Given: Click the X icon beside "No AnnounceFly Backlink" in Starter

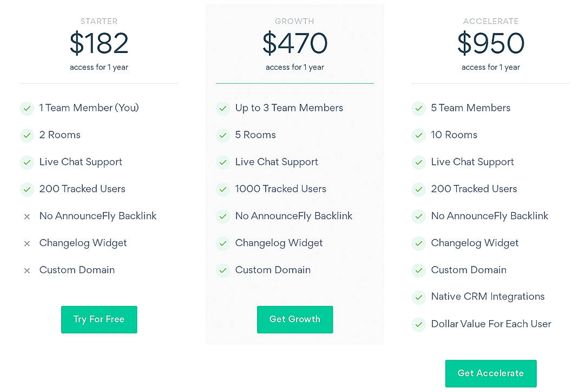Looking at the screenshot, I should [27, 216].
